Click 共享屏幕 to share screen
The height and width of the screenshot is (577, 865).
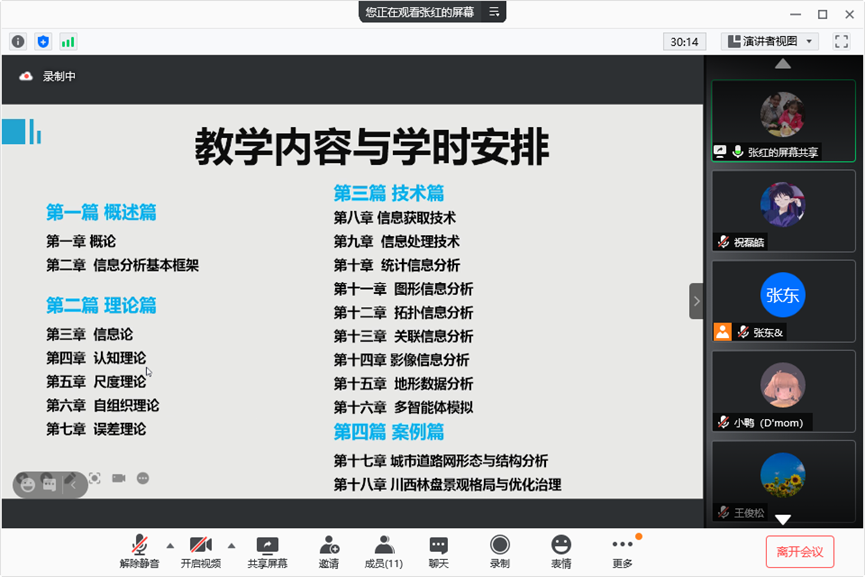[267, 551]
